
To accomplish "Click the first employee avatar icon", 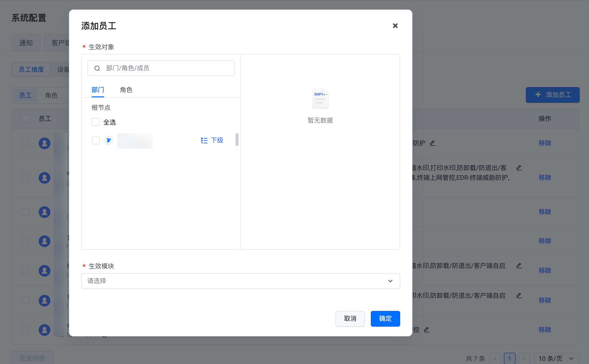I will 45,143.
